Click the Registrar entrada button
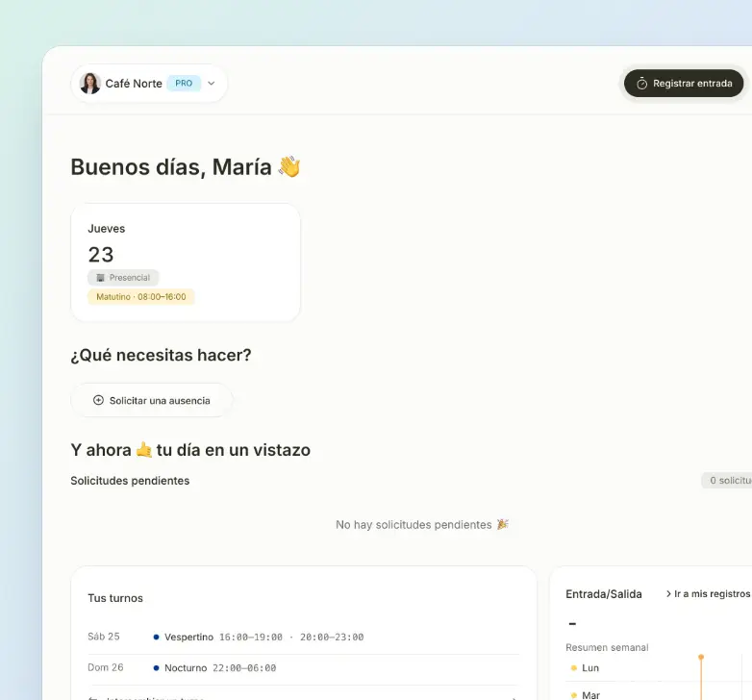This screenshot has width=752, height=700. coord(684,84)
